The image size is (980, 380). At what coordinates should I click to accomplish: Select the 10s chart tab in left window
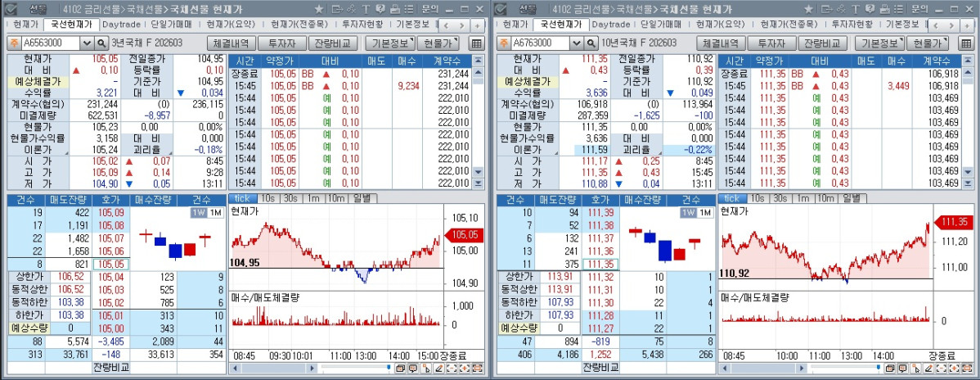coord(267,198)
